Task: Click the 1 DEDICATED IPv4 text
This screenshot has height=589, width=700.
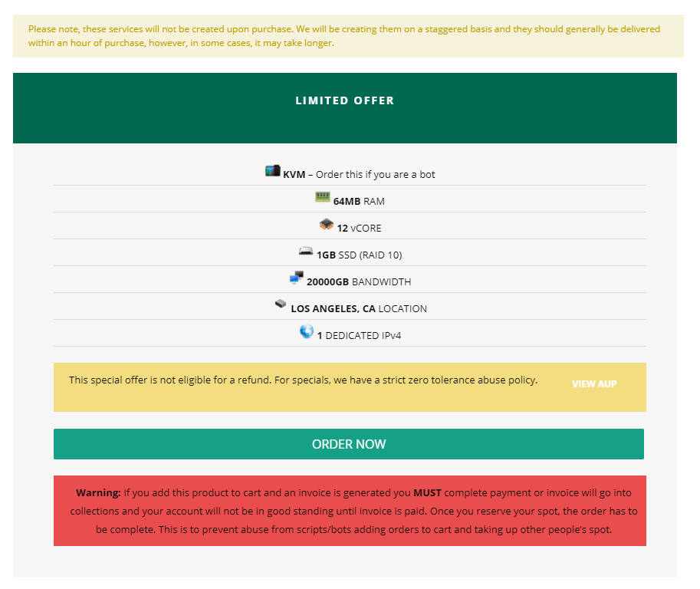Action: click(359, 335)
